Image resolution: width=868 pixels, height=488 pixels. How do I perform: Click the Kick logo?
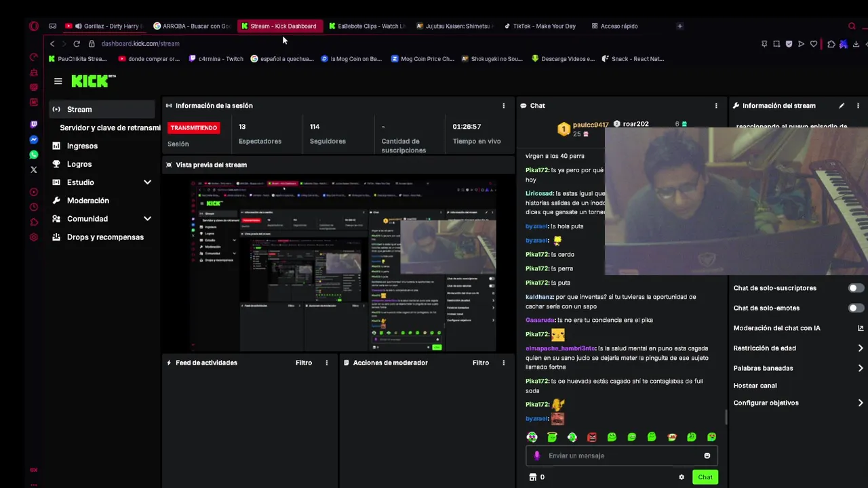point(94,81)
